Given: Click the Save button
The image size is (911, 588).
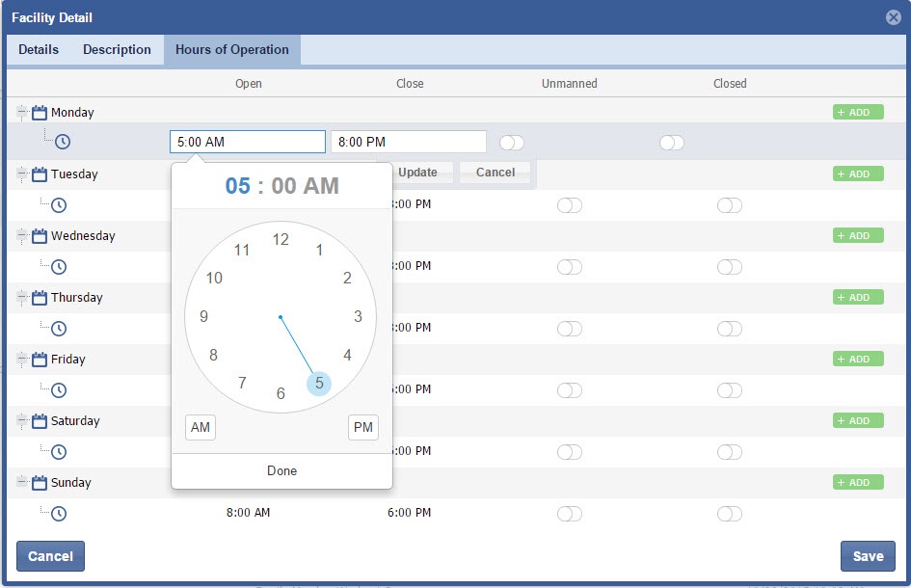Looking at the screenshot, I should click(868, 556).
